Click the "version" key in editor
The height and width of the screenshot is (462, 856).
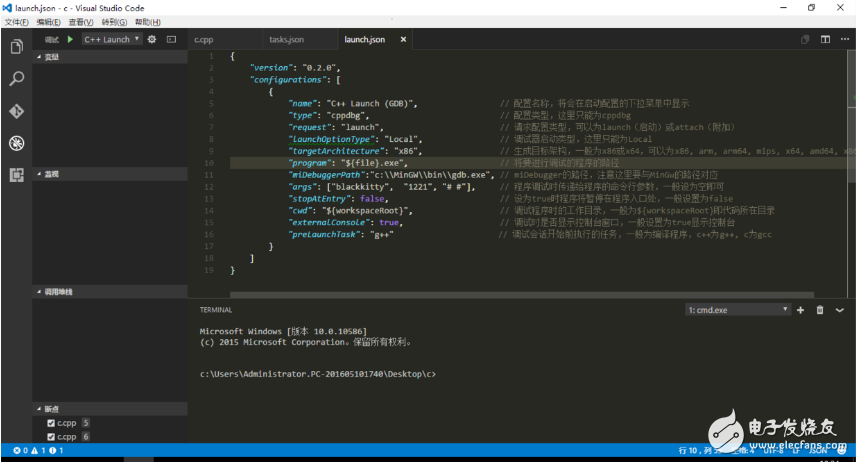pyautogui.click(x=272, y=68)
